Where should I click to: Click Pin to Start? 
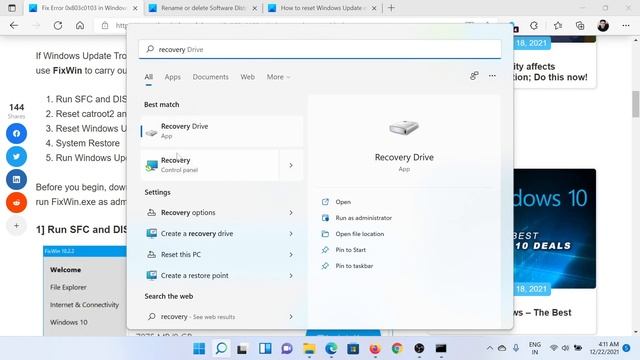[x=351, y=250]
